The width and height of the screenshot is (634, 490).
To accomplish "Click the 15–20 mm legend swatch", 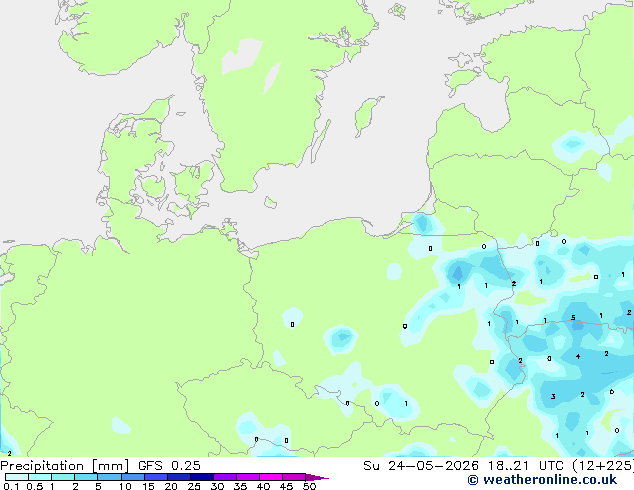I will pos(155,477).
